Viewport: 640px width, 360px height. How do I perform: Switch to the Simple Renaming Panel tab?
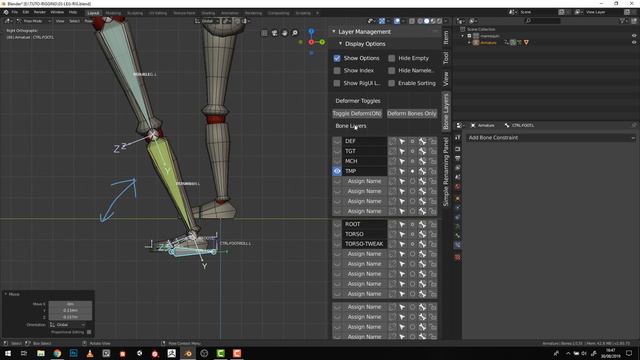point(446,172)
